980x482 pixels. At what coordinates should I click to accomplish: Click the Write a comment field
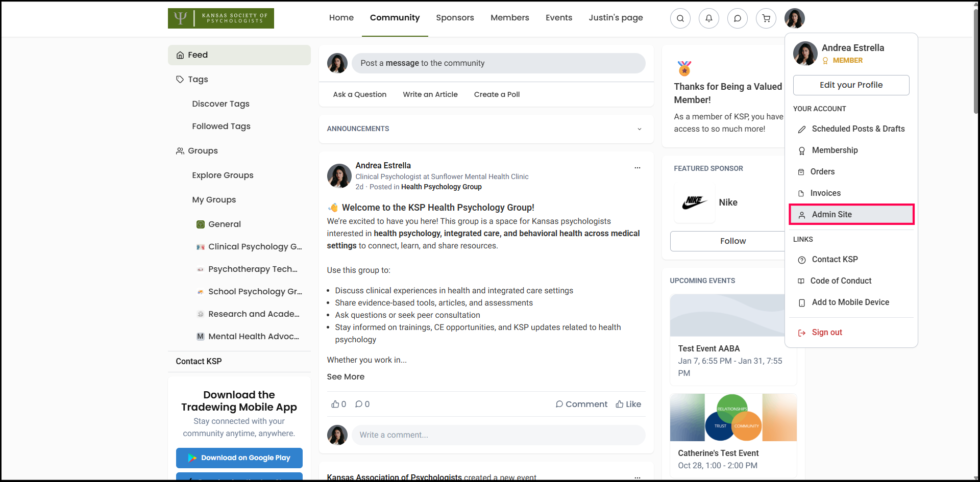tap(498, 435)
